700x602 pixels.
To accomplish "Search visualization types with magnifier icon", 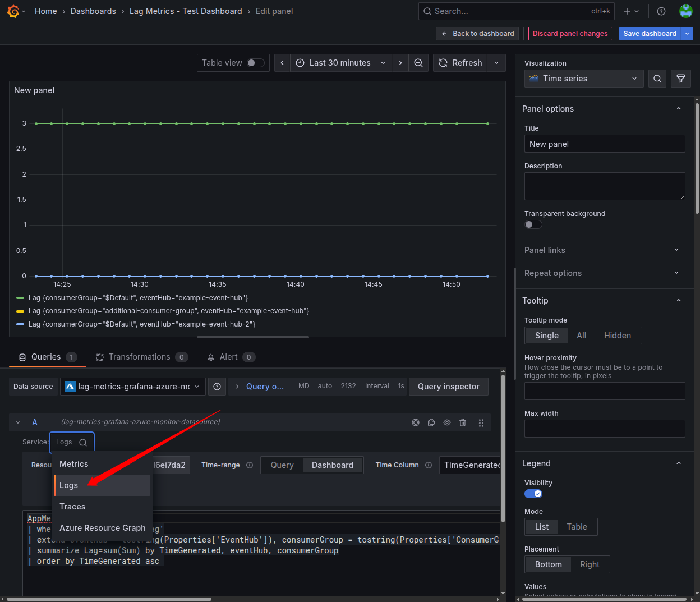I will click(657, 79).
